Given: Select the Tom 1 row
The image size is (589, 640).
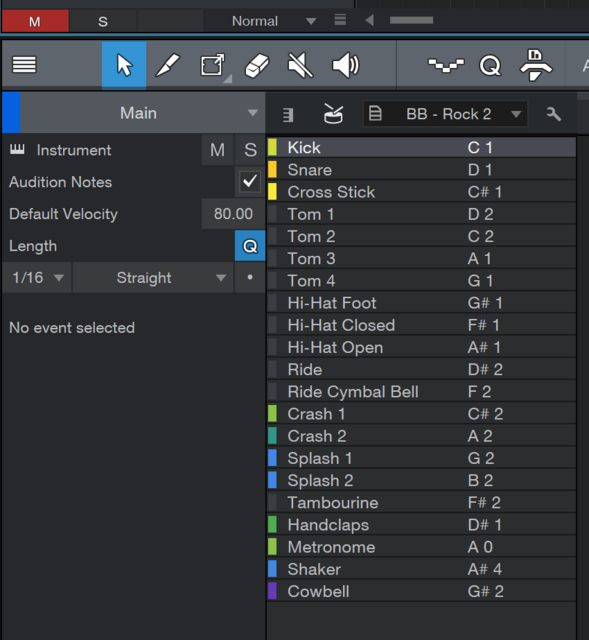Looking at the screenshot, I should [x=421, y=214].
